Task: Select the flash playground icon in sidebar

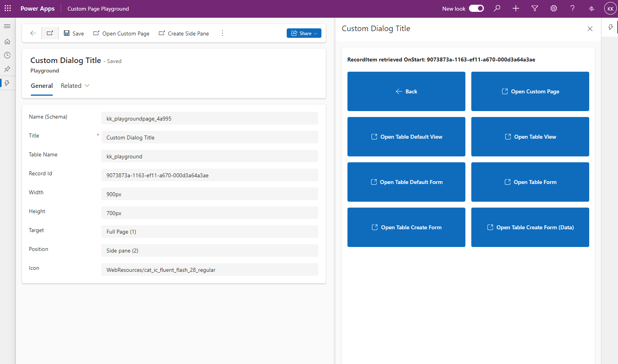Action: [x=7, y=83]
